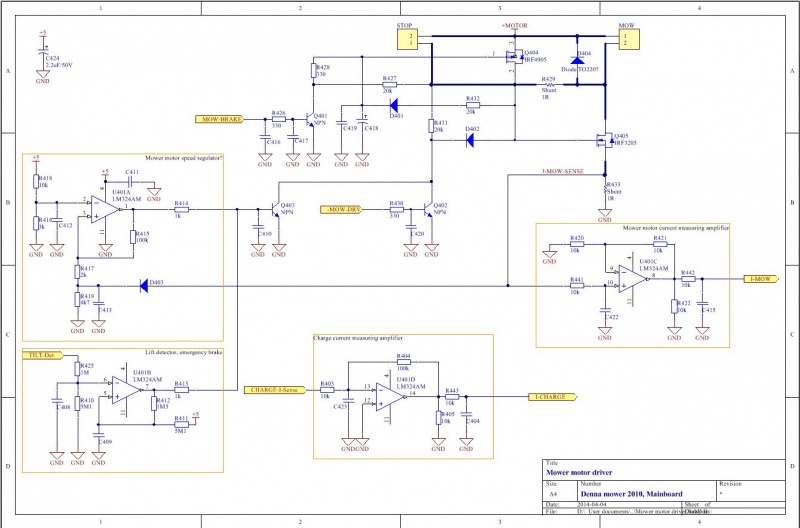Select the Q405 IRF3205 MOSFET symbol
This screenshot has height=528, width=800.
point(605,140)
